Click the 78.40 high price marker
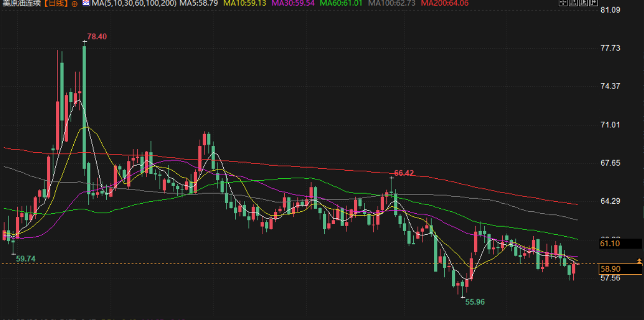The height and width of the screenshot is (320, 644). (x=97, y=37)
